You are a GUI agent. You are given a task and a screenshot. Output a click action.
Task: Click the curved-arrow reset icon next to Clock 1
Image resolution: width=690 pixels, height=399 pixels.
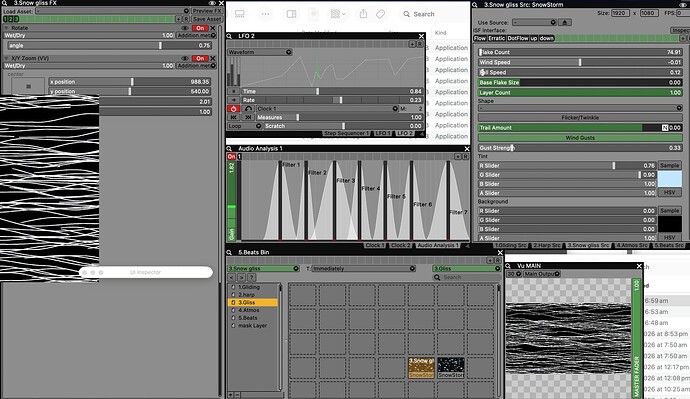coord(249,109)
